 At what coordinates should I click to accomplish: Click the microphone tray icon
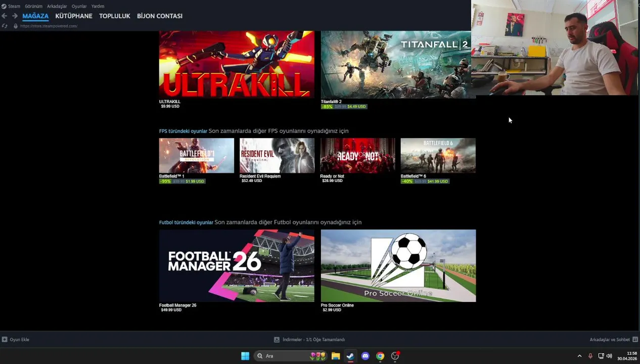point(590,356)
